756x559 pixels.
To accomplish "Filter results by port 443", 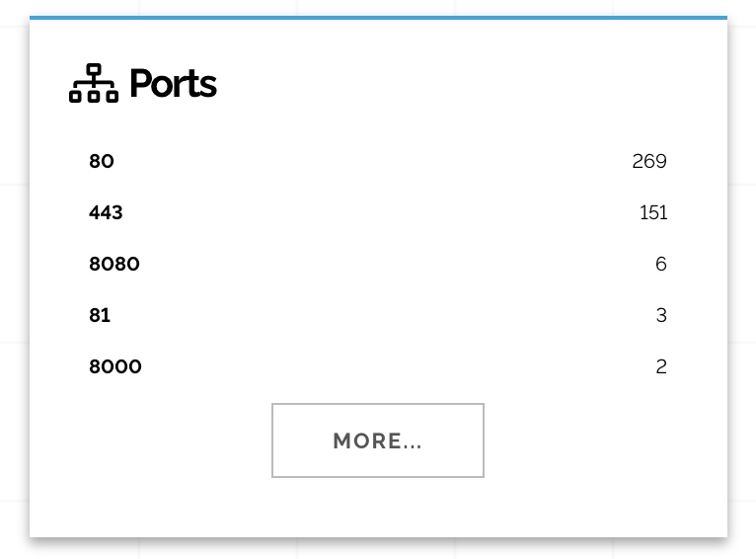I will [x=106, y=212].
